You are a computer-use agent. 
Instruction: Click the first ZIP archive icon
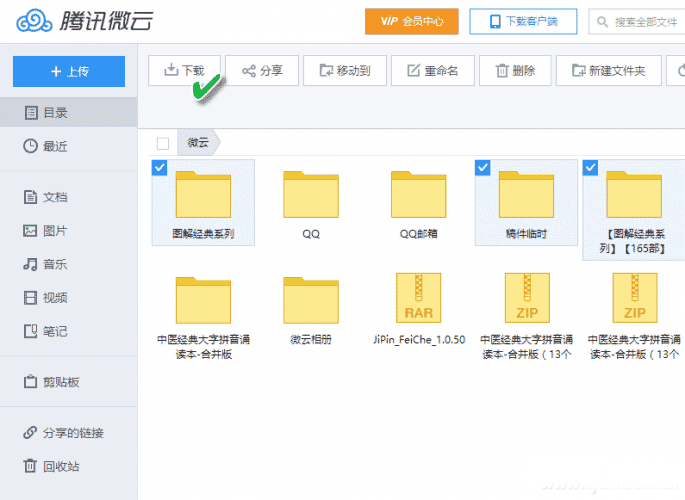pyautogui.click(x=527, y=298)
